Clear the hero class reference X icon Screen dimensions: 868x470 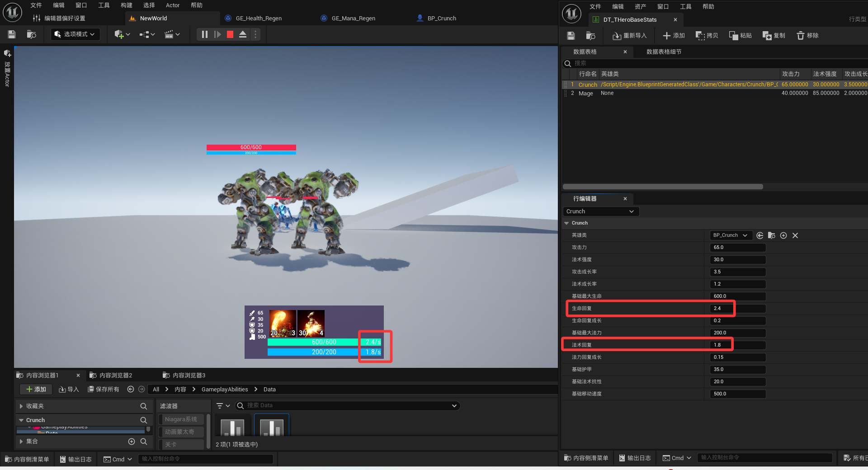[795, 235]
